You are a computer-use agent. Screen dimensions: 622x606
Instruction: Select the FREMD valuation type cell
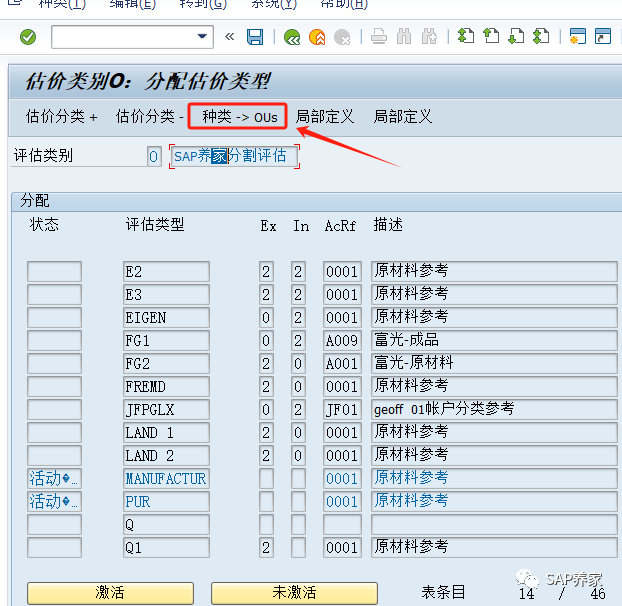[x=166, y=387]
